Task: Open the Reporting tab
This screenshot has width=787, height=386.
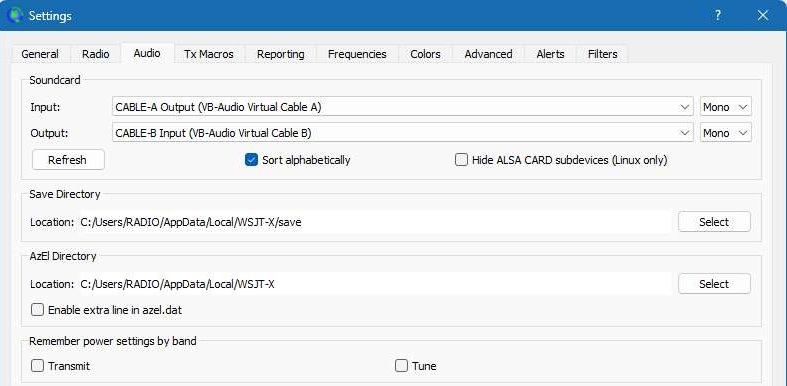Action: click(x=281, y=54)
